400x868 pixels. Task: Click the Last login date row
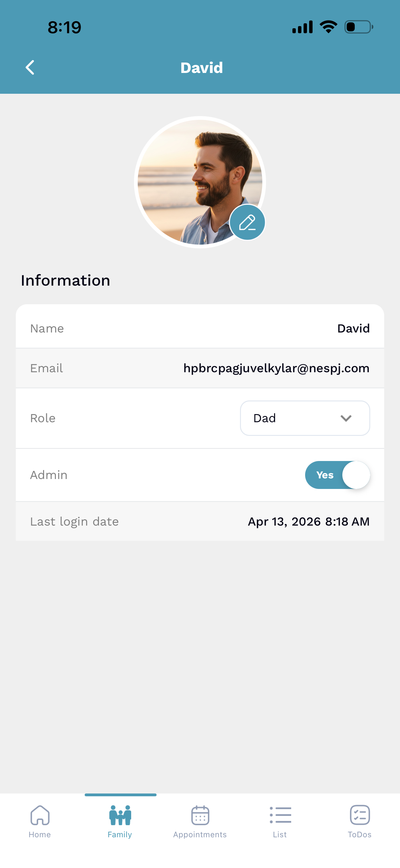tap(200, 521)
